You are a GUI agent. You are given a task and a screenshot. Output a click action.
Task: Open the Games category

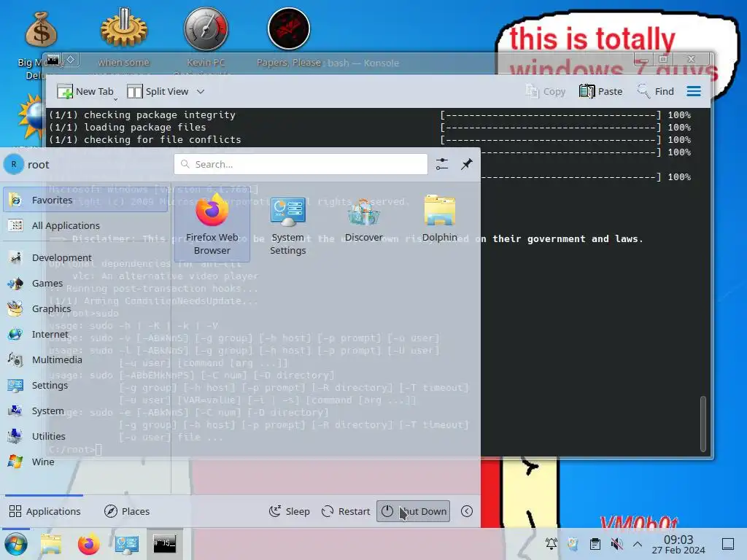point(86,284)
